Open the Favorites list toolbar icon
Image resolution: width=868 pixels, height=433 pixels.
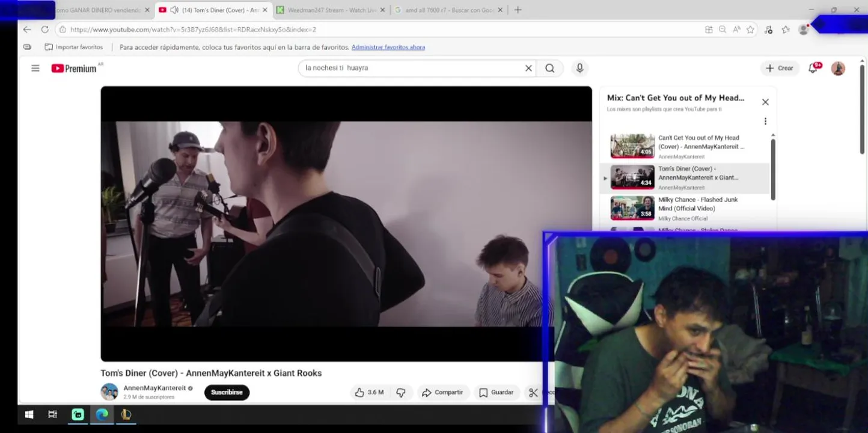(x=786, y=29)
